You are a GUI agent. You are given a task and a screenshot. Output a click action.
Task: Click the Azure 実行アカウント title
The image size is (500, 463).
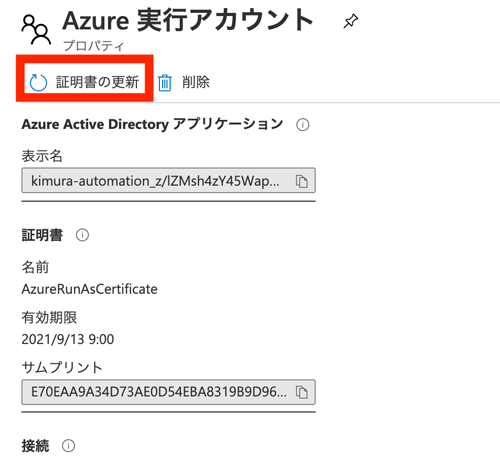point(188,21)
